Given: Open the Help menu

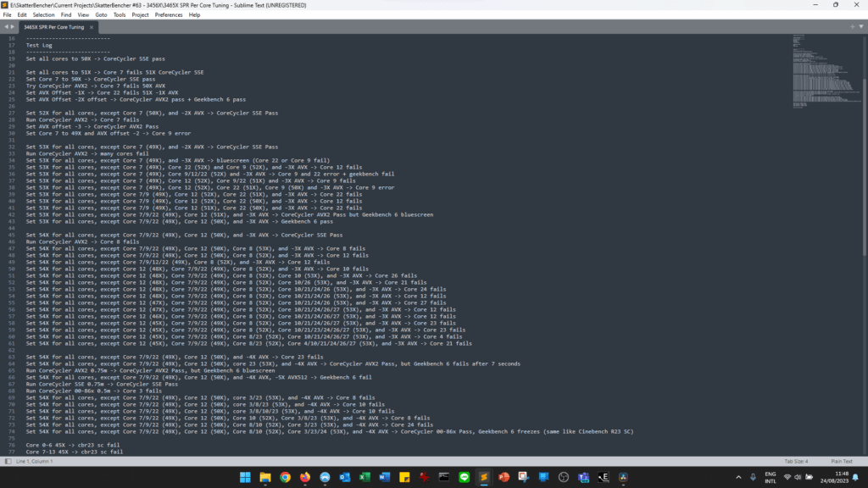Looking at the screenshot, I should pos(194,15).
